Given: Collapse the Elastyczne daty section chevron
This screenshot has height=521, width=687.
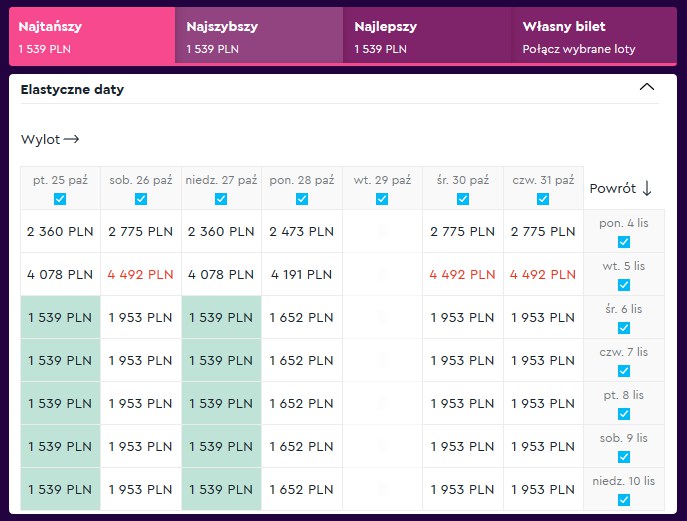Looking at the screenshot, I should 647,87.
